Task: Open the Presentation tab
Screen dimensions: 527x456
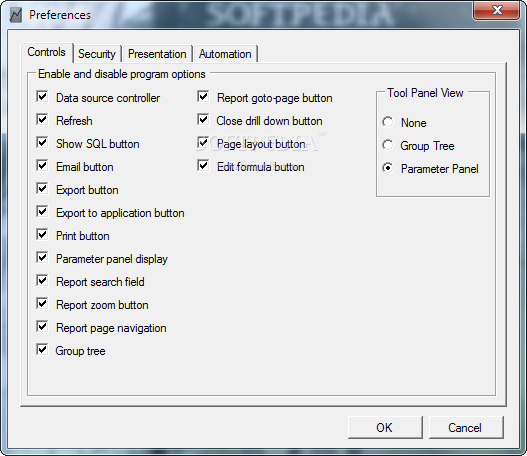Action: tap(157, 54)
